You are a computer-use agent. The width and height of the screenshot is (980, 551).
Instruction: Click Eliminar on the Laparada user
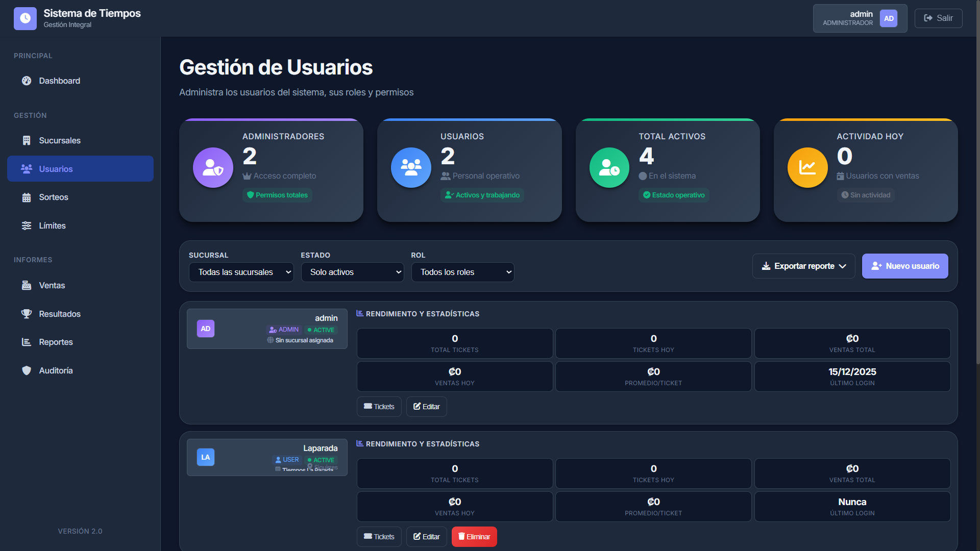point(474,536)
